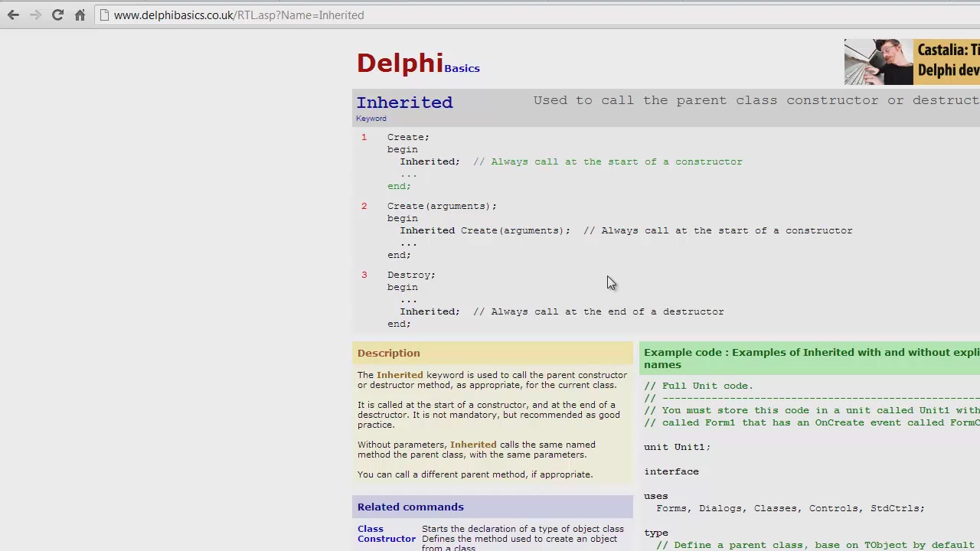
Task: Click the 'Inherited Create(arguments);' code line
Action: 485,230
